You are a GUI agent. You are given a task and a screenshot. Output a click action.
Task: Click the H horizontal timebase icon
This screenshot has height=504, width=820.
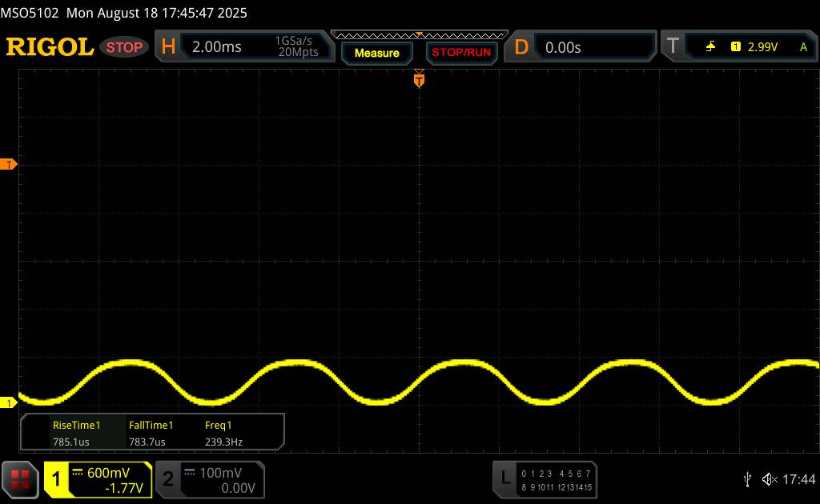168,47
